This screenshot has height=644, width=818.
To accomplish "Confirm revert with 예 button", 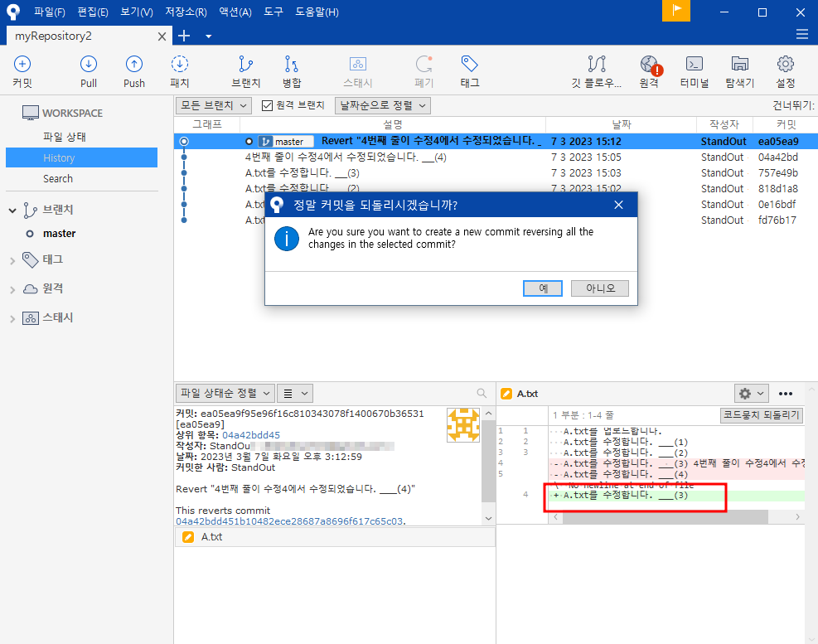I will 543,288.
